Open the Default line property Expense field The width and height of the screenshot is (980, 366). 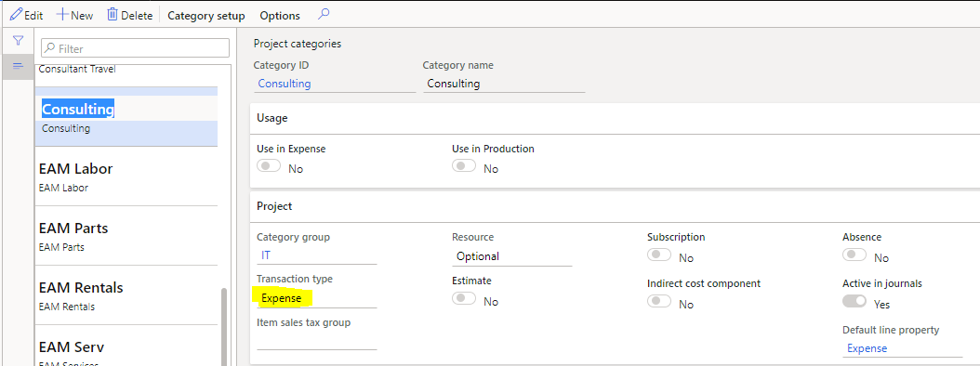point(903,348)
